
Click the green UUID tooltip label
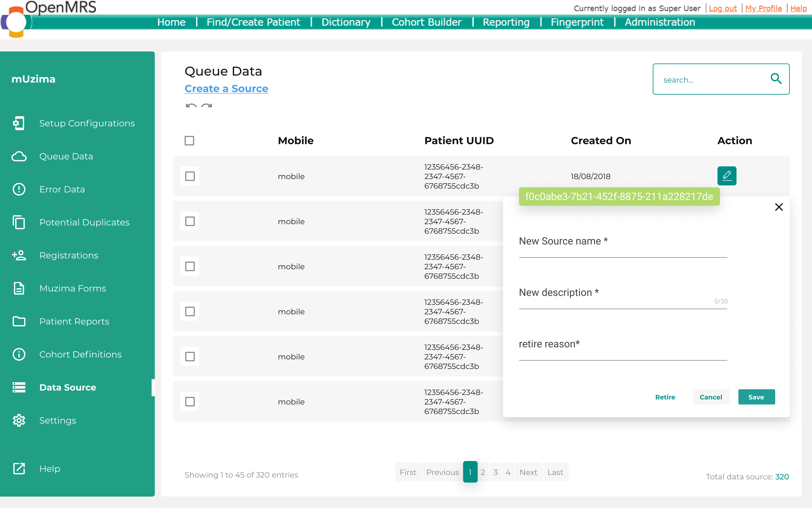click(619, 196)
